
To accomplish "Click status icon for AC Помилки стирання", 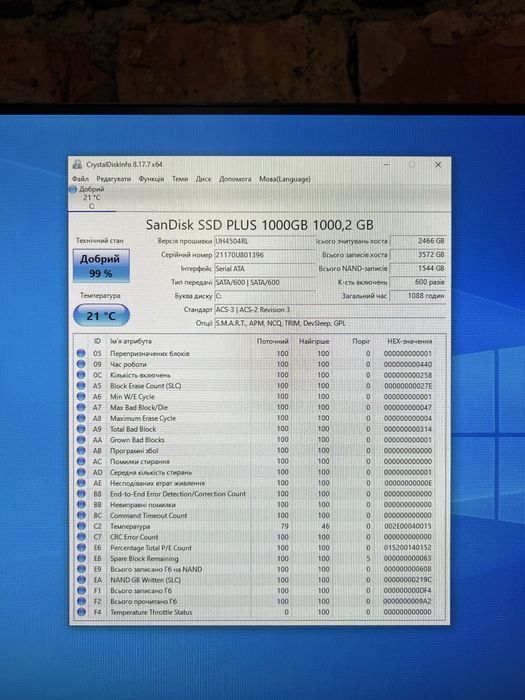I will (81, 461).
